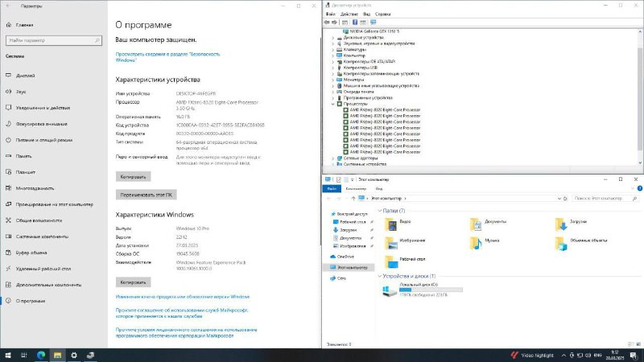Open the Загрузки folder in Explorer
The image size is (644, 362).
coord(560,223)
